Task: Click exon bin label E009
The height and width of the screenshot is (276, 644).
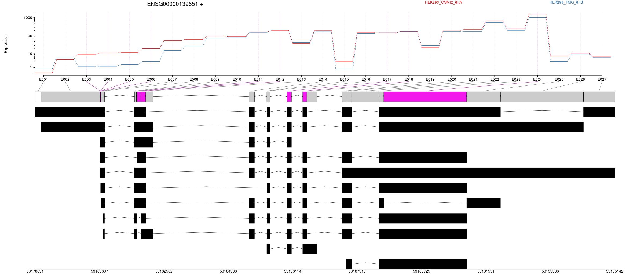Action: pyautogui.click(x=215, y=79)
